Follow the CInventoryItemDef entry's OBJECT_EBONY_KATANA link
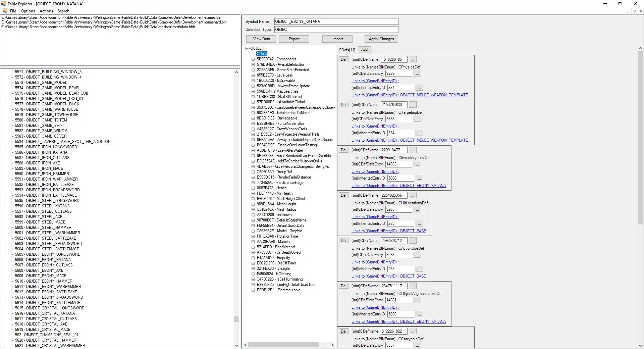The height and width of the screenshot is (349, 644). tap(398, 186)
